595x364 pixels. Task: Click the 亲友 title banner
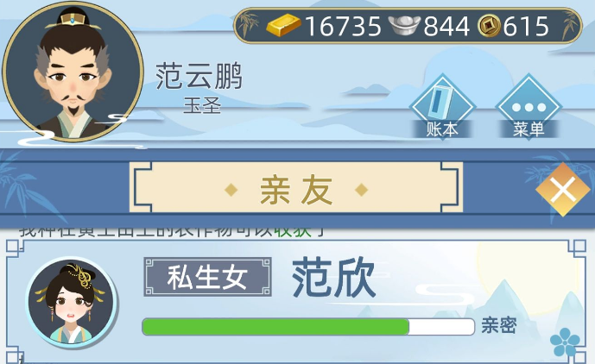pyautogui.click(x=296, y=188)
